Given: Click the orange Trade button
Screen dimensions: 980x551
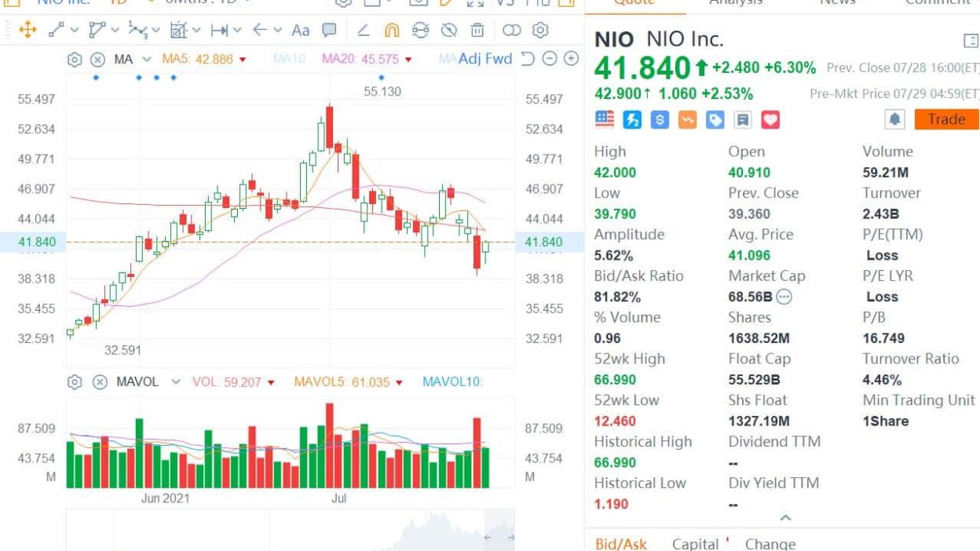Looking at the screenshot, I should pyautogui.click(x=947, y=119).
